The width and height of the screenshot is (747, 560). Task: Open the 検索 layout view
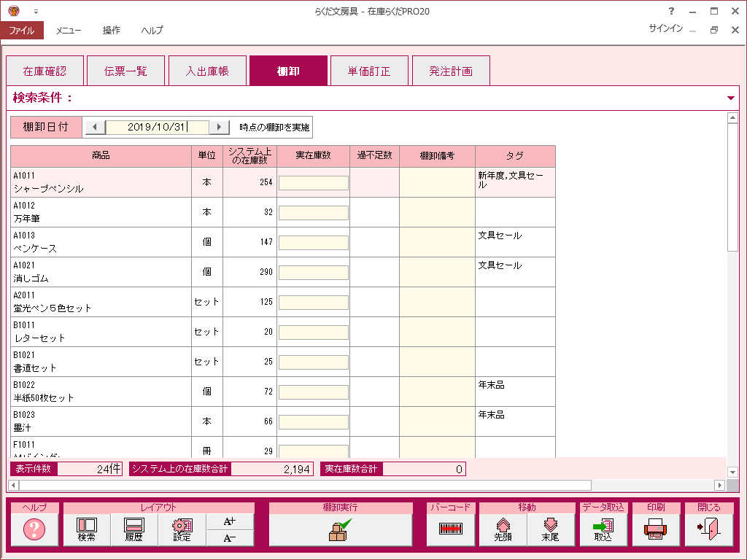(x=87, y=529)
